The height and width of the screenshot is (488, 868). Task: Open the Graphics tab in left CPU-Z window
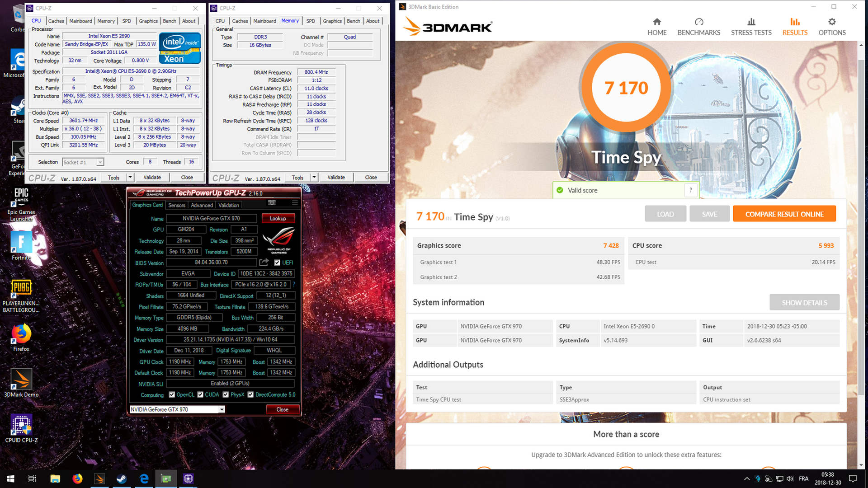coord(148,21)
